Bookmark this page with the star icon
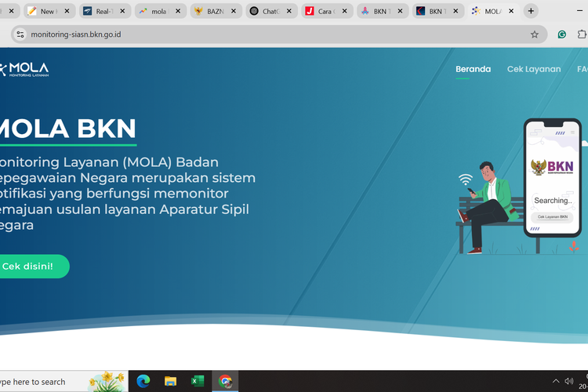 click(535, 34)
